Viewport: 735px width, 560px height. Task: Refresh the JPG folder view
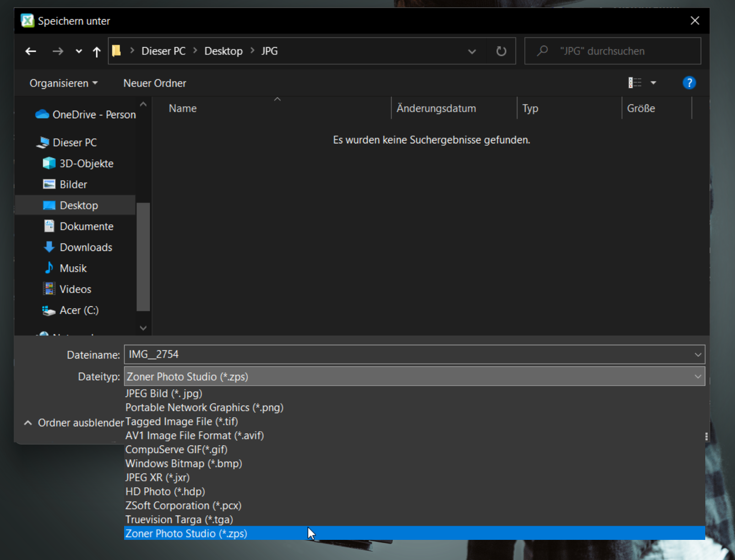click(501, 51)
